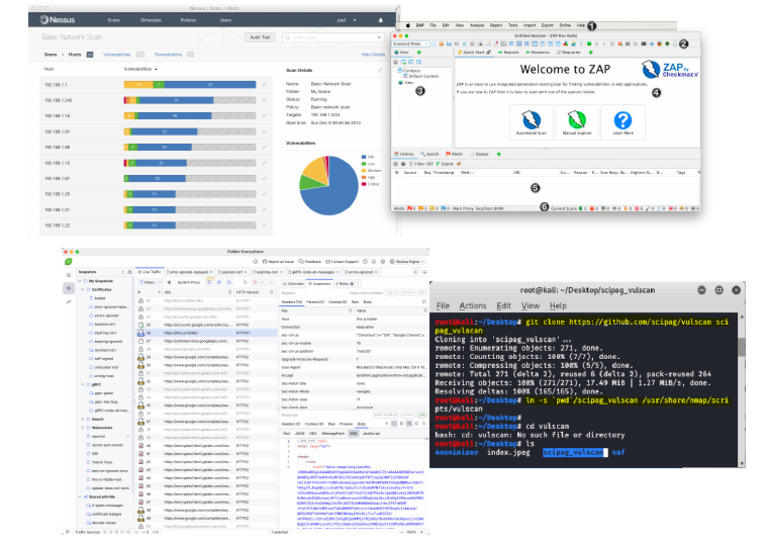Open the ZAP menu in the macOS menu bar

pyautogui.click(x=420, y=25)
